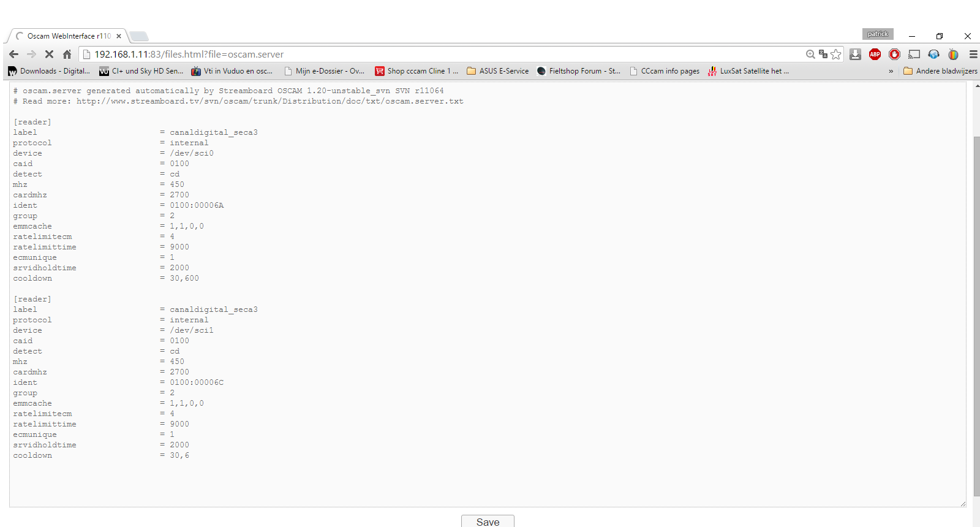This screenshot has height=527, width=980.
Task: Open a new browser tab
Action: 139,36
